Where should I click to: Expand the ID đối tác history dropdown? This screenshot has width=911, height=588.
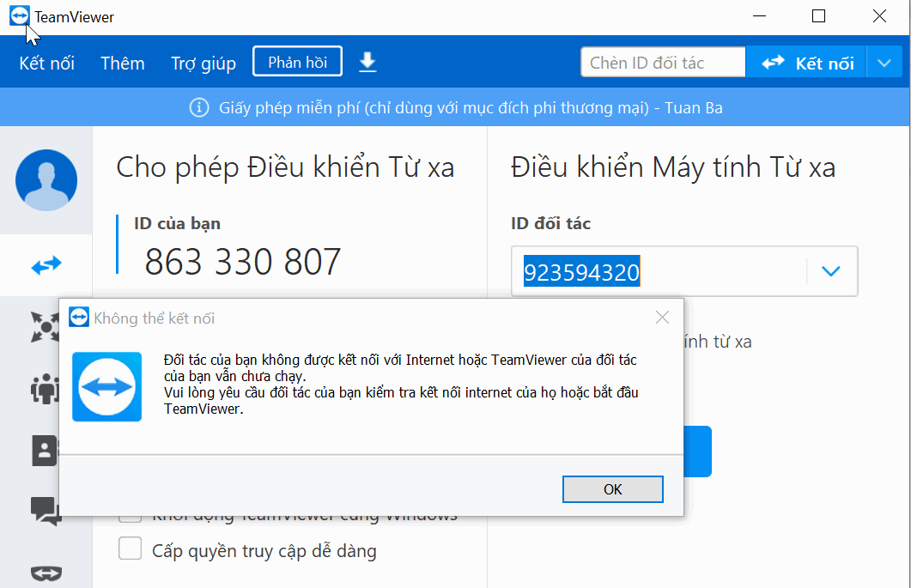click(x=831, y=271)
